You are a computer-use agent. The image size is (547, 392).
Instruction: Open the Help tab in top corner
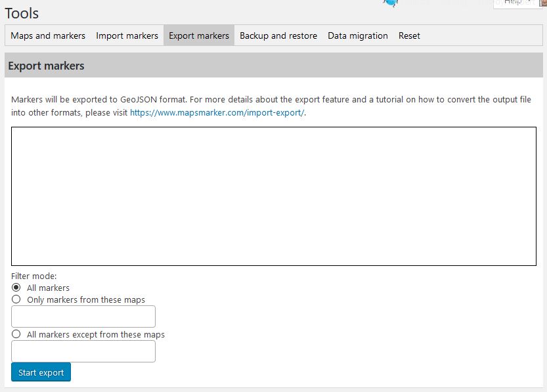coord(520,3)
